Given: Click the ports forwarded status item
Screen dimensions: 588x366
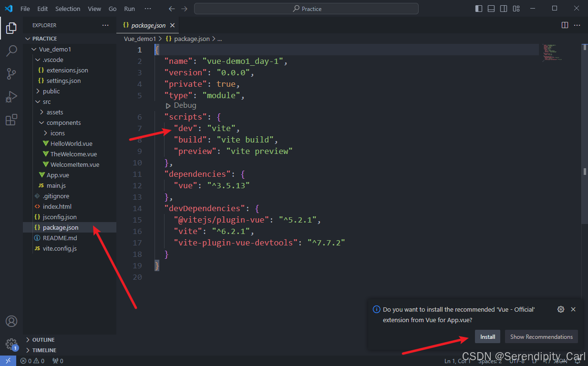Looking at the screenshot, I should tap(58, 361).
